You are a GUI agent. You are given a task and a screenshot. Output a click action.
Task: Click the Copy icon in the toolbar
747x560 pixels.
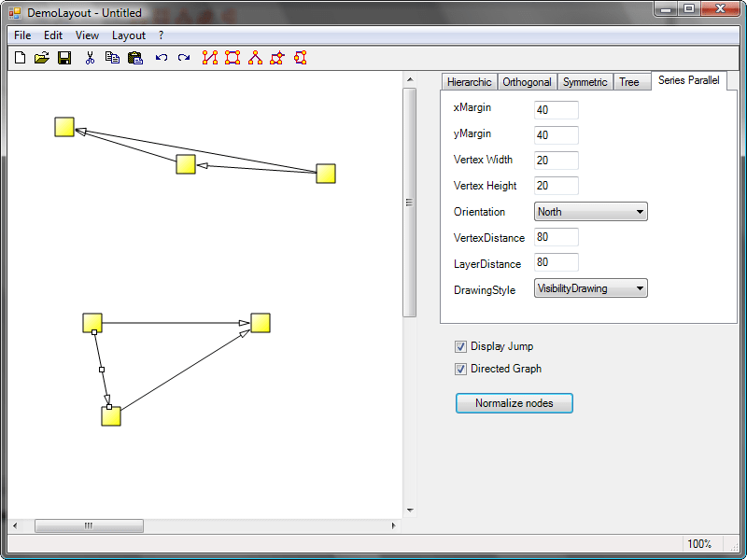pyautogui.click(x=112, y=58)
